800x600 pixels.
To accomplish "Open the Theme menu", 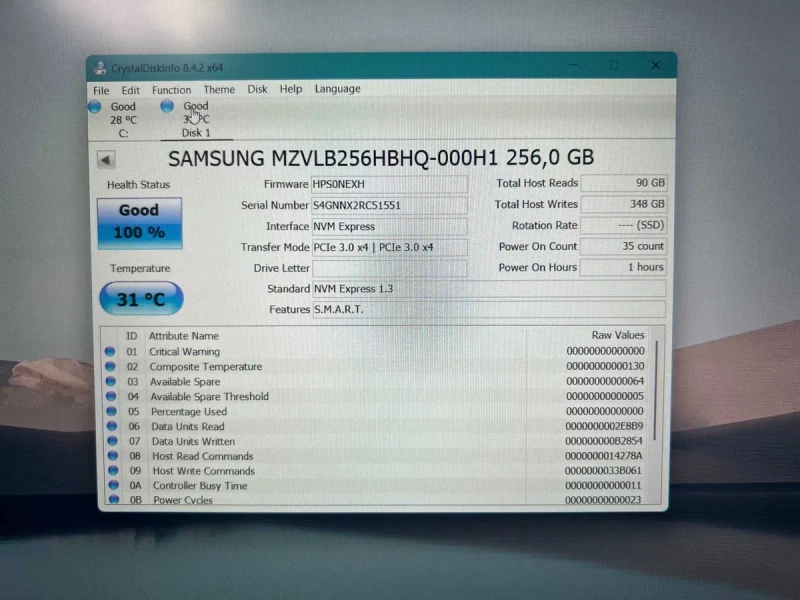I will (219, 89).
